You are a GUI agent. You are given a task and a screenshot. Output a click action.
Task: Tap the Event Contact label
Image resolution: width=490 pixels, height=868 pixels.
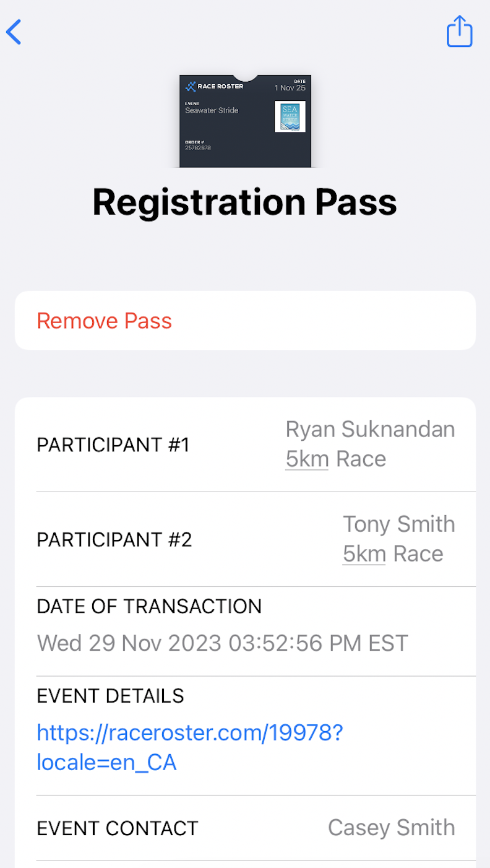click(118, 828)
